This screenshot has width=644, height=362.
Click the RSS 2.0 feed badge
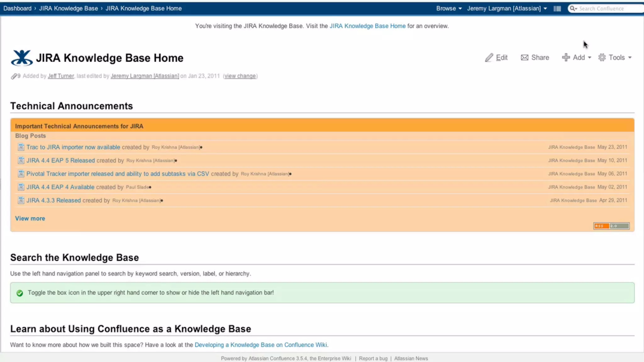611,226
